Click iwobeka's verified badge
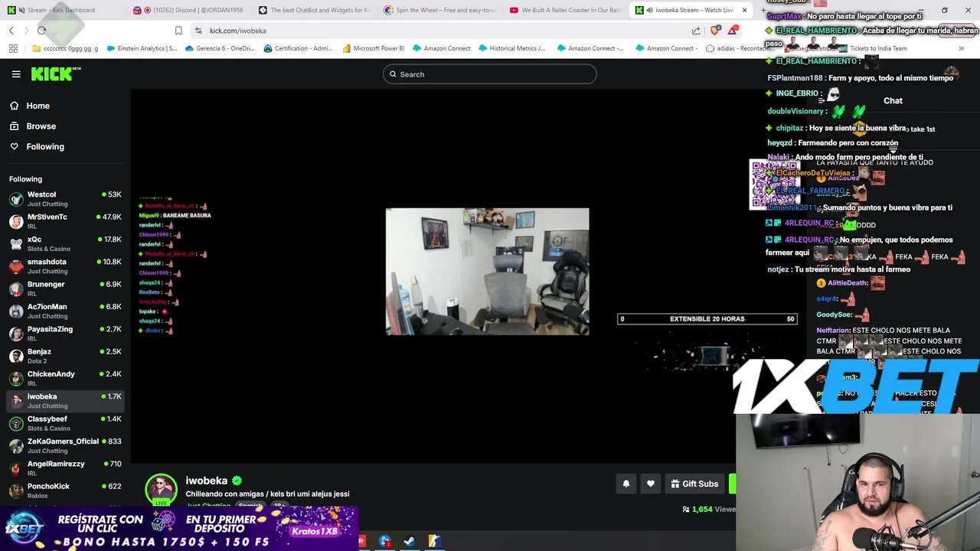This screenshot has width=980, height=551. (x=237, y=481)
